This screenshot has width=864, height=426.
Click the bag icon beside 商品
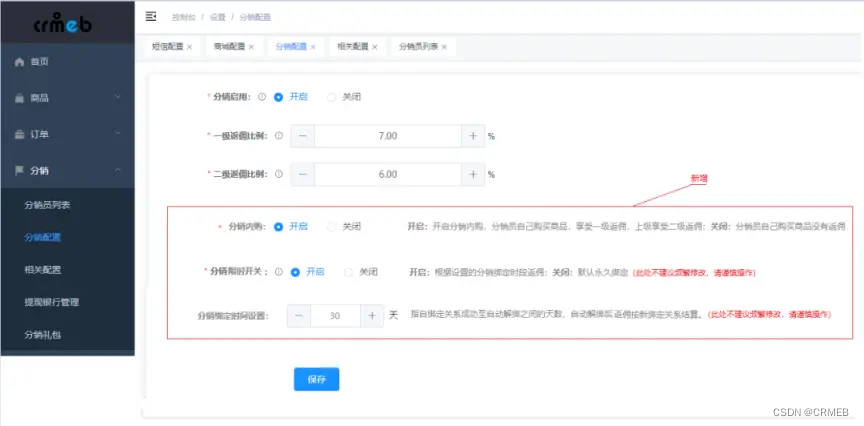pyautogui.click(x=19, y=98)
